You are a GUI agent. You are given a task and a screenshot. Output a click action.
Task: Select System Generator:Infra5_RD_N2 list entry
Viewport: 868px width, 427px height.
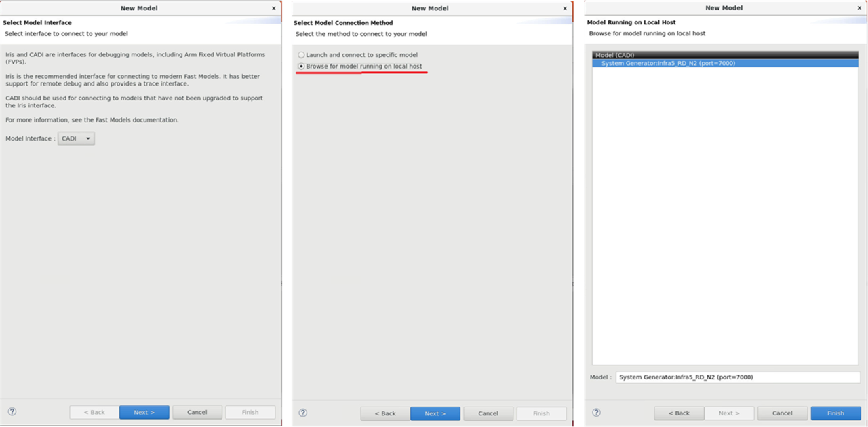668,64
